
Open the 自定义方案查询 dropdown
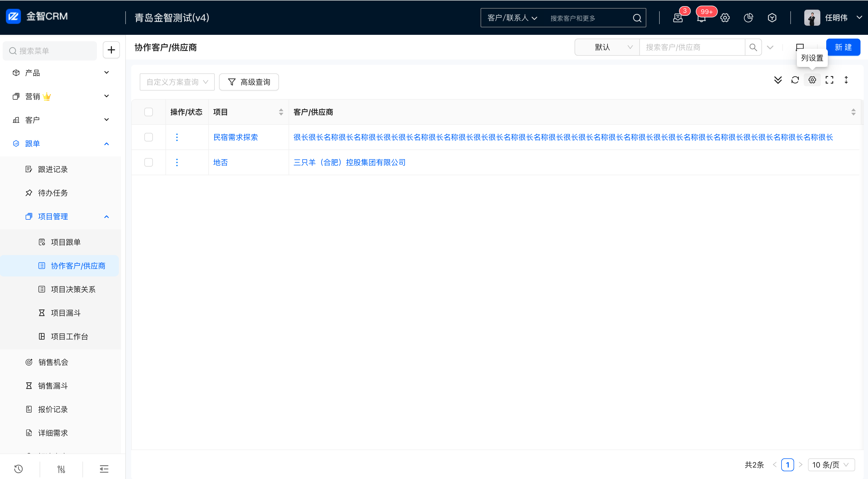[177, 82]
